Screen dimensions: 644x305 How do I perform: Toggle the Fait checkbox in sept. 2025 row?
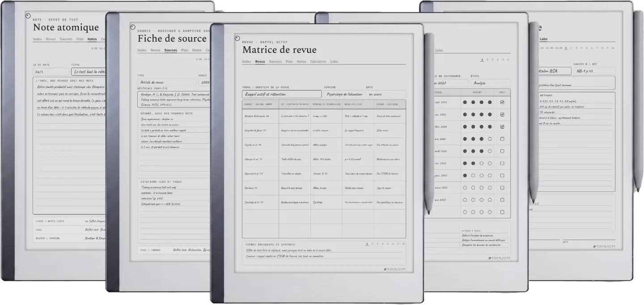[502, 102]
